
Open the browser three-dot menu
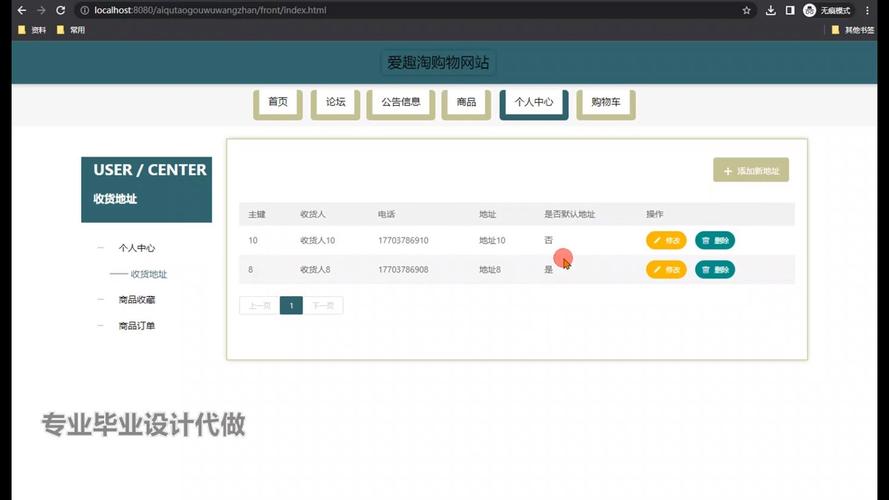click(873, 10)
